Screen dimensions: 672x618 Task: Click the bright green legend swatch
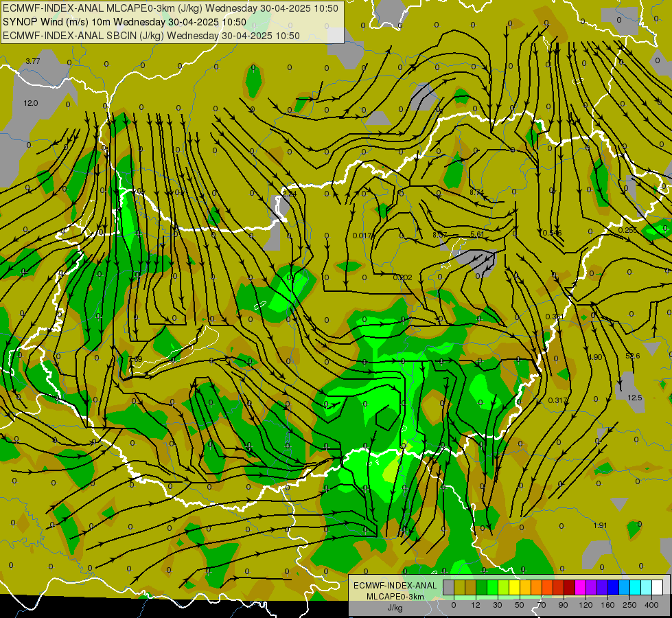point(493,587)
